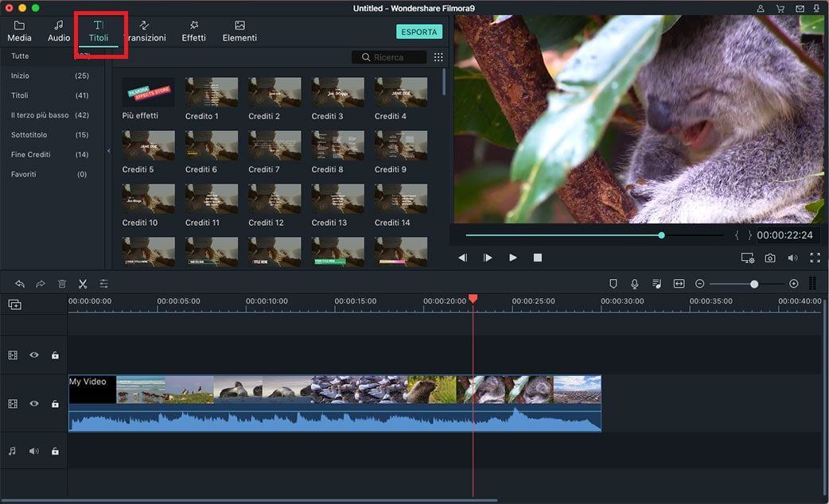829x504 pixels.
Task: Add a marker with shield icon
Action: pyautogui.click(x=613, y=284)
